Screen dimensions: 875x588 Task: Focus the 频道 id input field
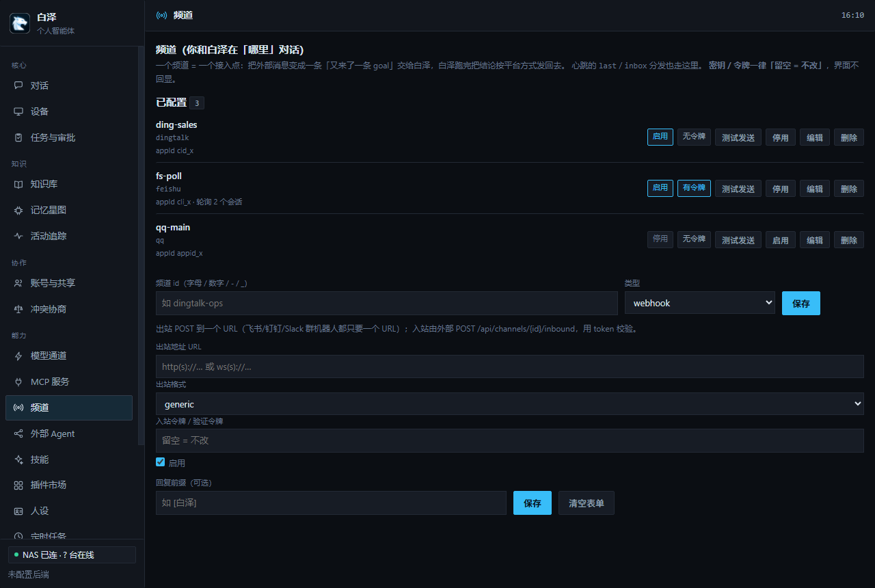[x=387, y=303]
